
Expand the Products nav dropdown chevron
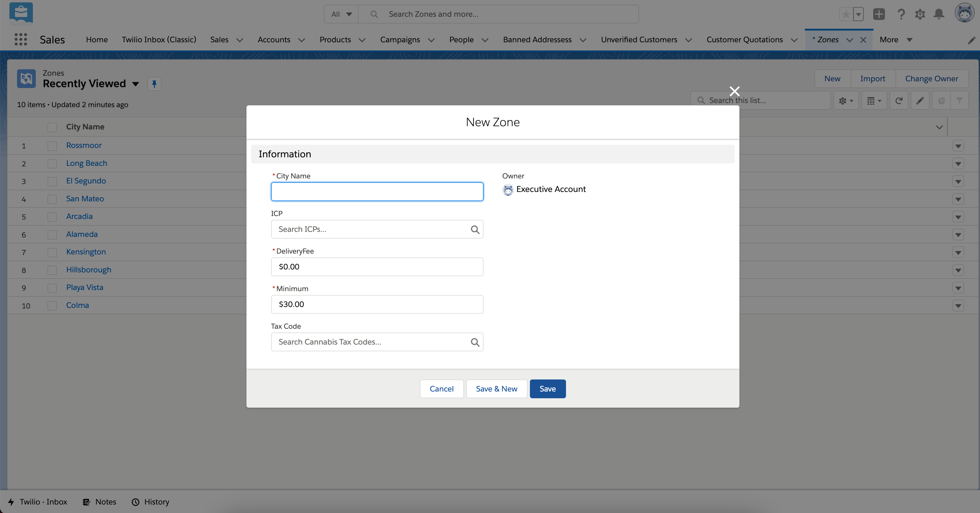tap(362, 40)
